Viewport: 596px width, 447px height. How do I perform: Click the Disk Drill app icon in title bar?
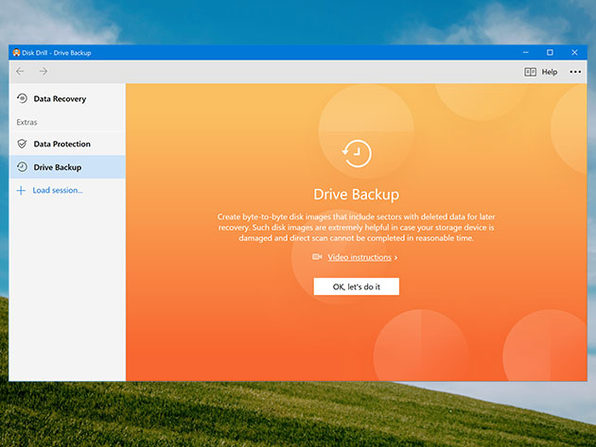[x=16, y=52]
